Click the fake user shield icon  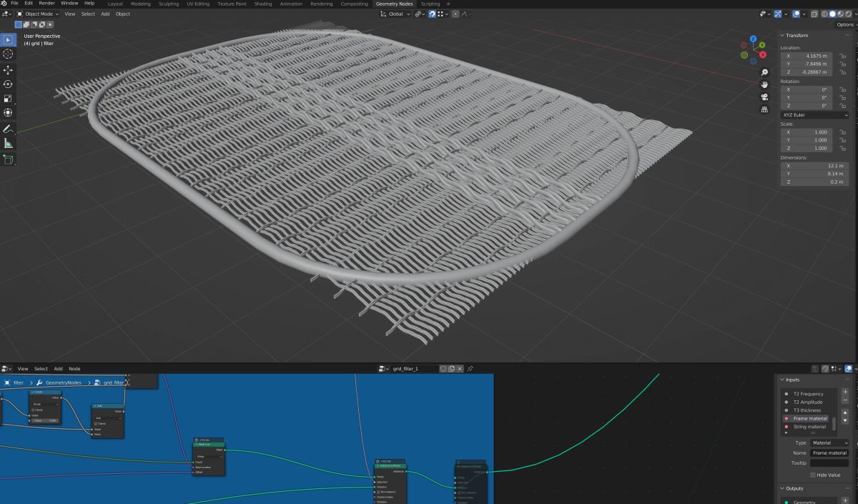point(443,369)
